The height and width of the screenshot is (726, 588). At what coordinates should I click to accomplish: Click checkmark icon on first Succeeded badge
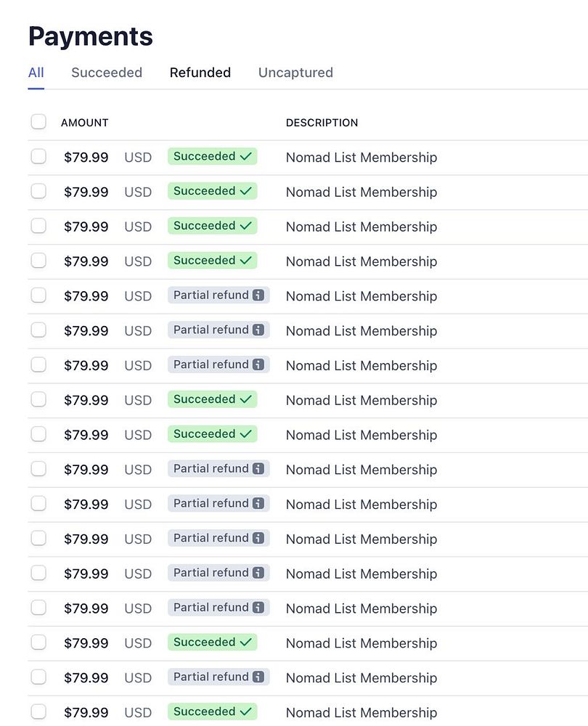246,157
